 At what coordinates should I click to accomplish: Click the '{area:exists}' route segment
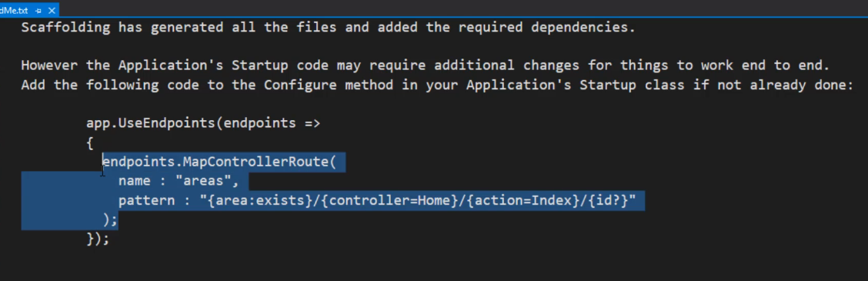pos(259,200)
